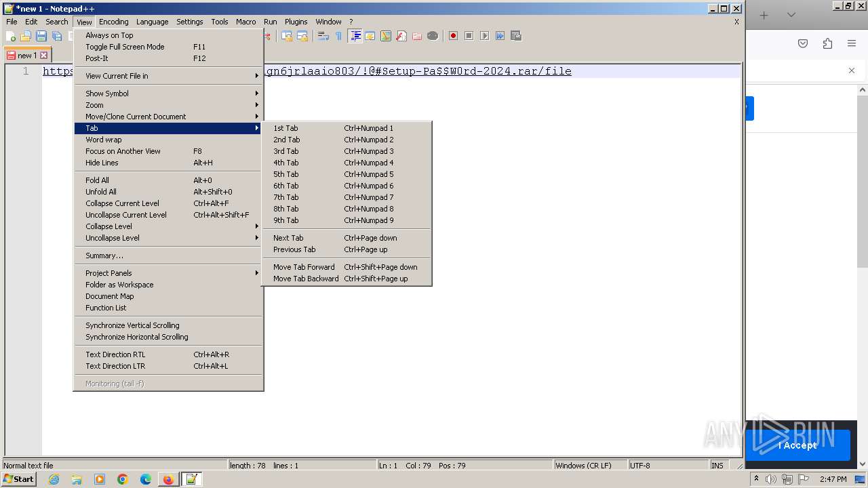
Task: Select Move Tab Forward
Action: click(x=347, y=267)
